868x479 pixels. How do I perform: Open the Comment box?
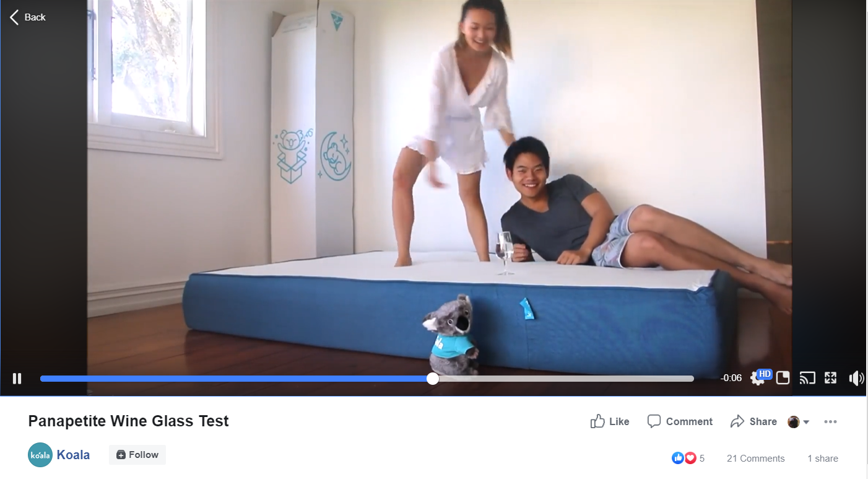[680, 421]
